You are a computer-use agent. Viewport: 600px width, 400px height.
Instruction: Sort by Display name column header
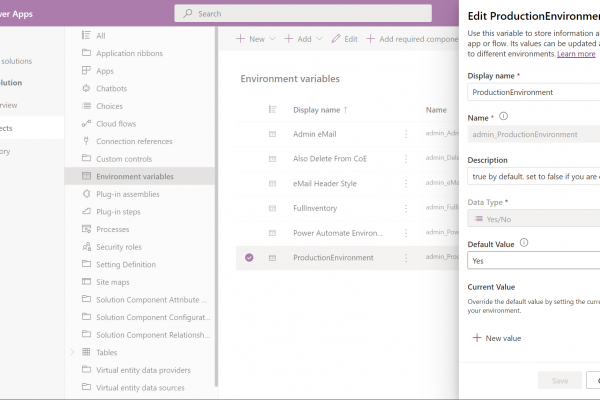click(320, 110)
